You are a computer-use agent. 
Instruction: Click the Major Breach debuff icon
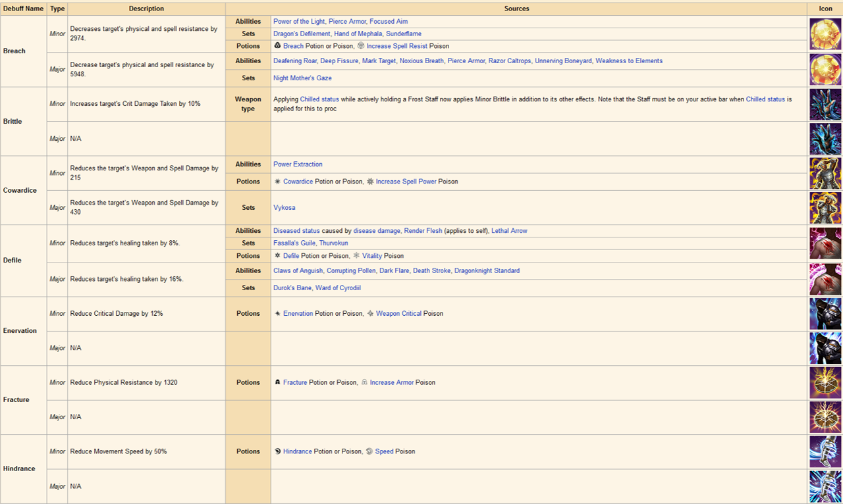[825, 69]
